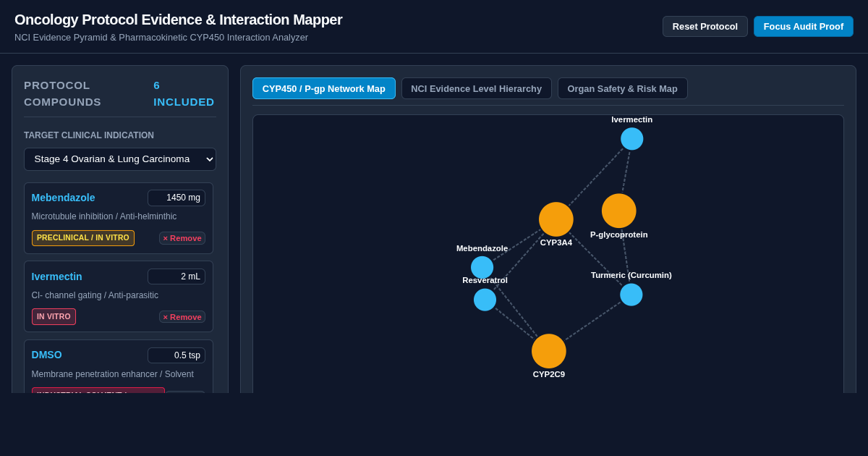Open the NCI Evidence Level Hierarchy tab
This screenshot has width=868, height=456.
(477, 88)
